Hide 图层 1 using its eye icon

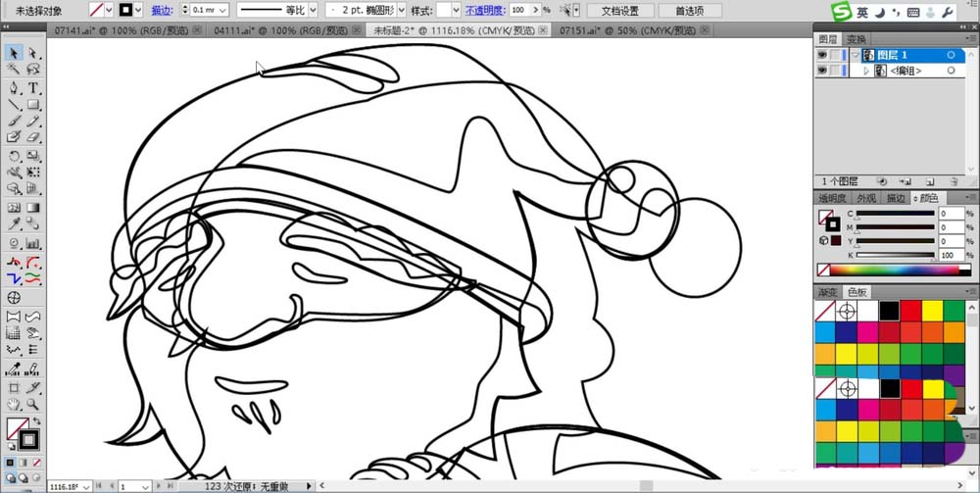tap(822, 55)
